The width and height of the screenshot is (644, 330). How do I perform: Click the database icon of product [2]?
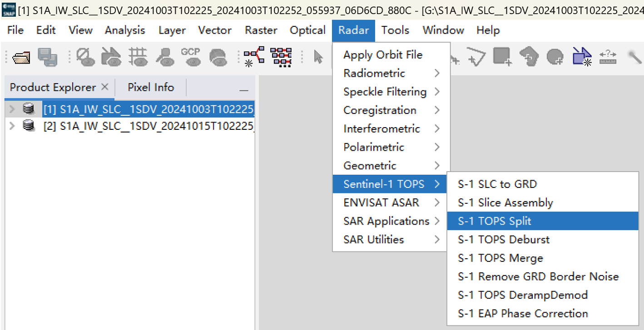pos(29,126)
